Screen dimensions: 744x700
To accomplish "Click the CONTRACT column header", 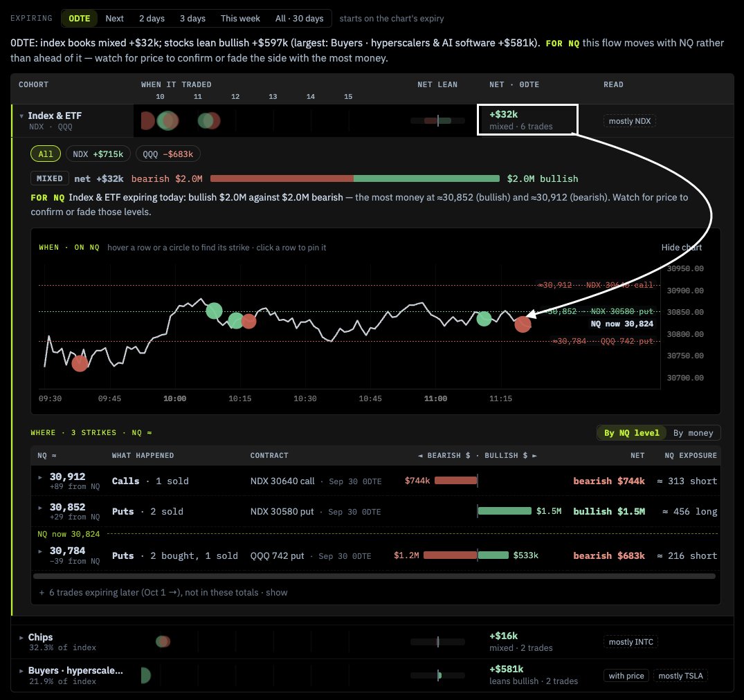I will [269, 455].
